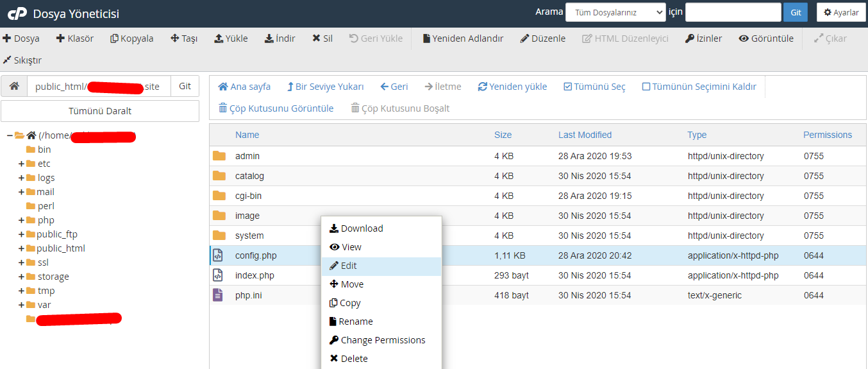868x369 pixels.
Task: Click Yeniden yükle reload icon
Action: coord(483,87)
